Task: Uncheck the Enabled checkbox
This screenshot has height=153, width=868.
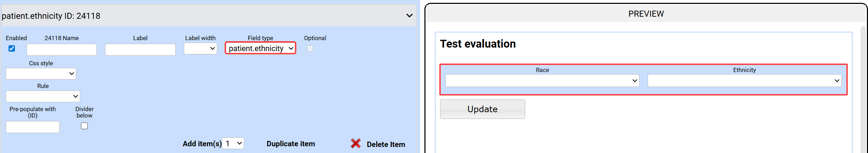Action: (x=12, y=49)
